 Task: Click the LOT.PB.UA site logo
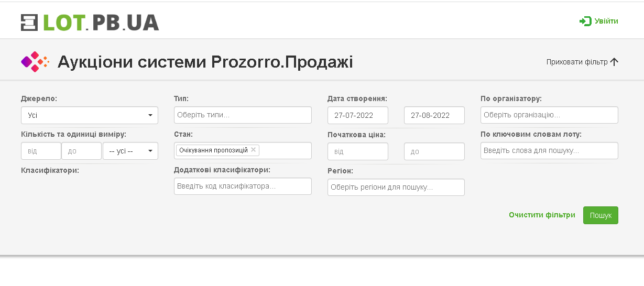[90, 22]
